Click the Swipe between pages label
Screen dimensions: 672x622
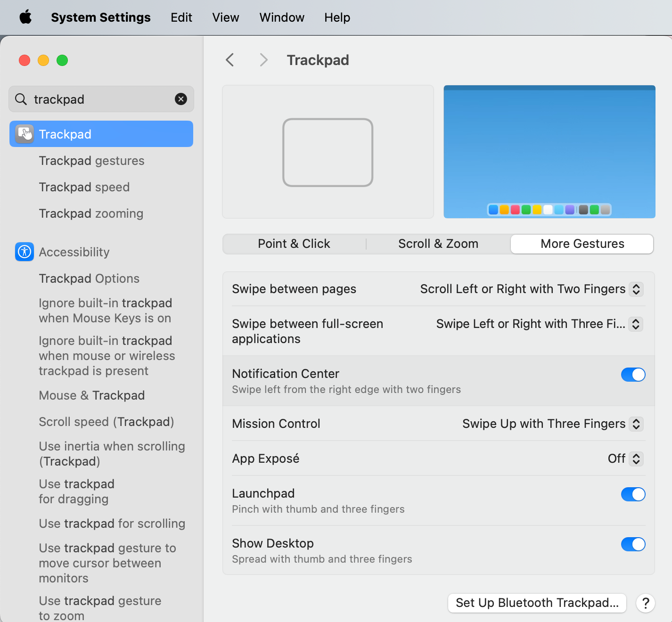coord(294,289)
